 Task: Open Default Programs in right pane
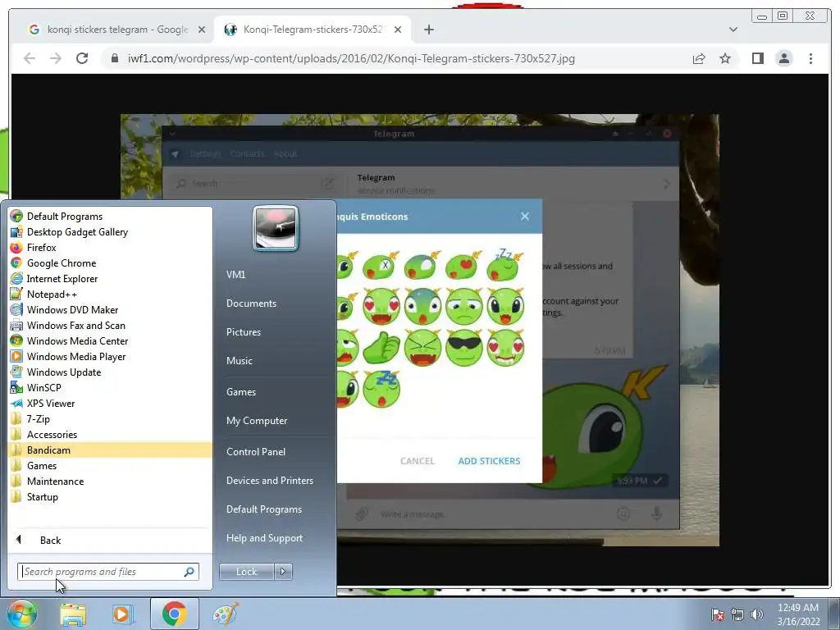click(x=264, y=509)
